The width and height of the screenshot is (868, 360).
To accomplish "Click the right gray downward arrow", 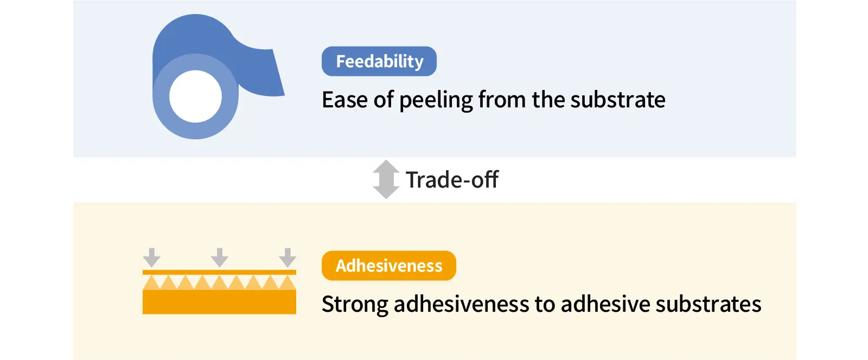I will pyautogui.click(x=288, y=258).
